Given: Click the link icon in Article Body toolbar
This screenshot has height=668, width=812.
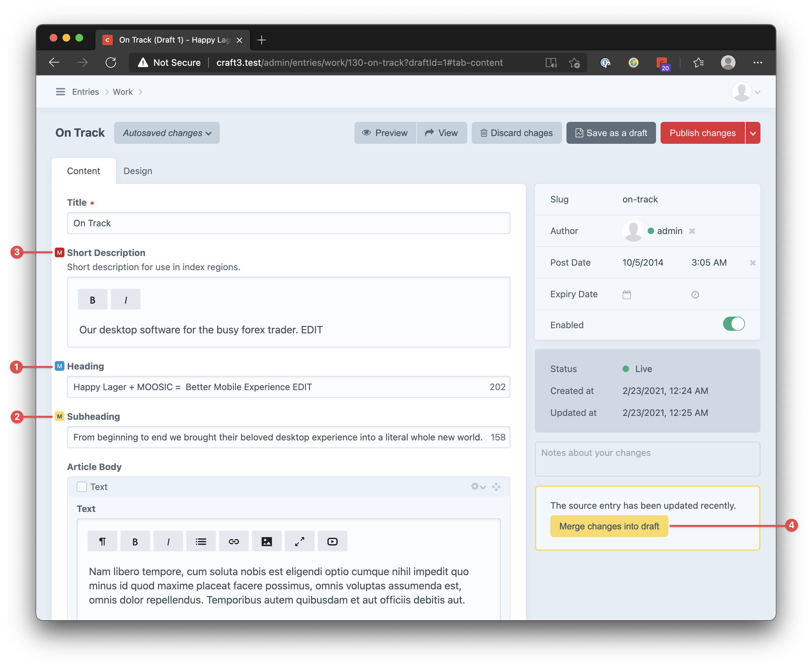Looking at the screenshot, I should tap(234, 541).
